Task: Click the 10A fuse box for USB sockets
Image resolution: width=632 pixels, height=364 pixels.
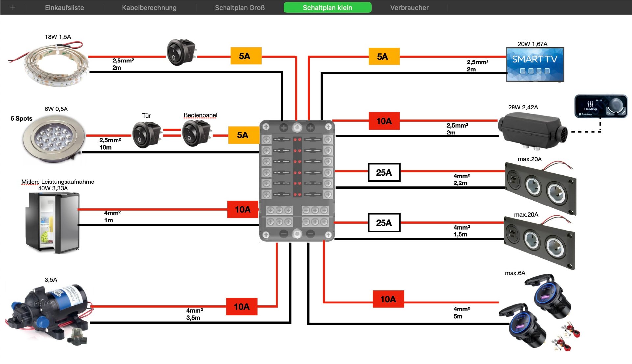Action: point(388,299)
